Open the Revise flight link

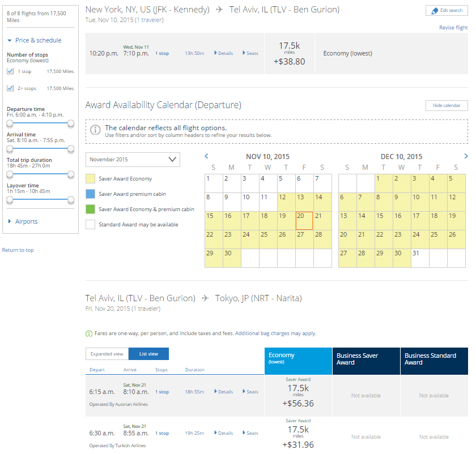pyautogui.click(x=453, y=28)
